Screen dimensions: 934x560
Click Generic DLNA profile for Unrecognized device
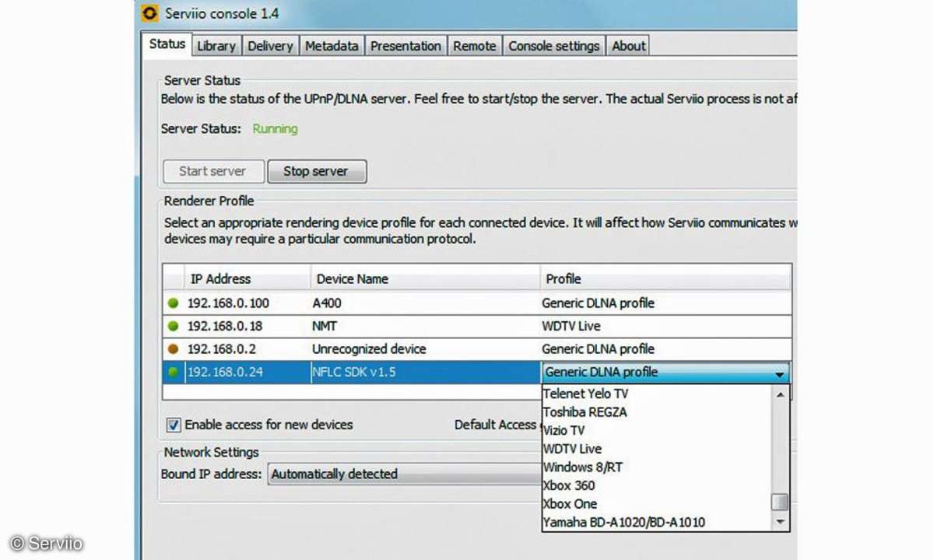665,349
